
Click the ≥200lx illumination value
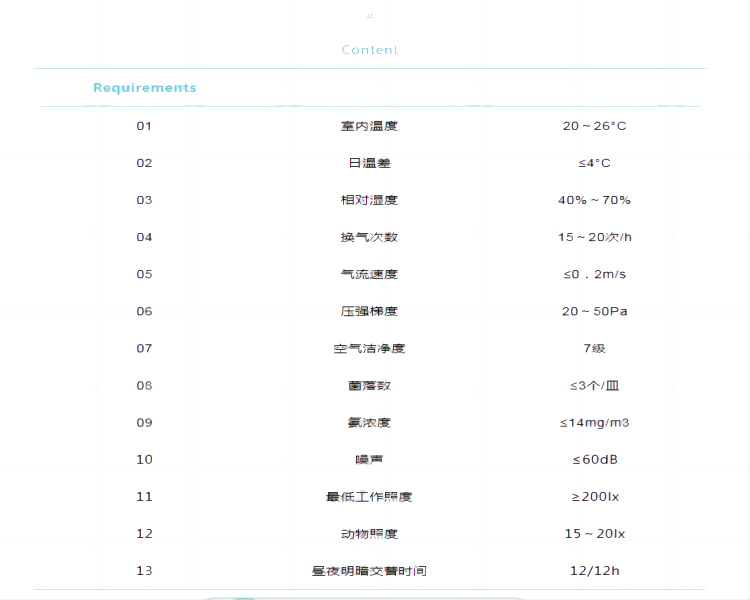click(594, 496)
